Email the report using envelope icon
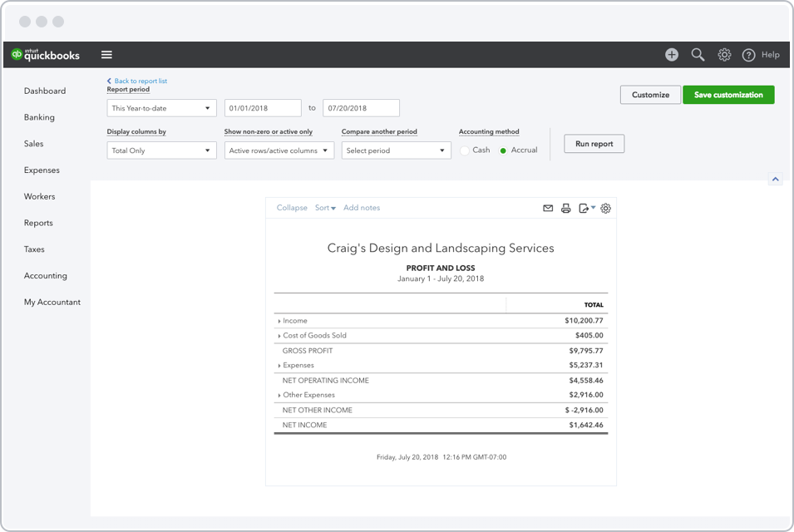794x532 pixels. click(x=548, y=208)
